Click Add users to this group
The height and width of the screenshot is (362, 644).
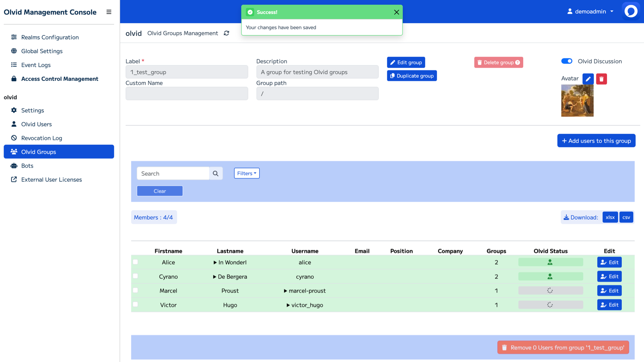pos(596,140)
